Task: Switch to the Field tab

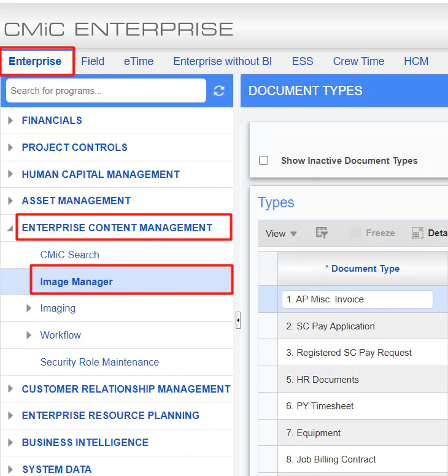Action: (93, 61)
